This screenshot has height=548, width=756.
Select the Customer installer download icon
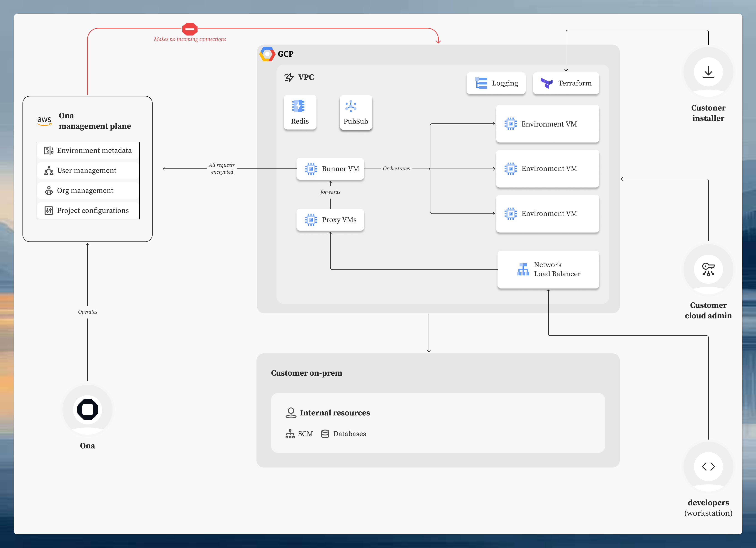(x=708, y=72)
